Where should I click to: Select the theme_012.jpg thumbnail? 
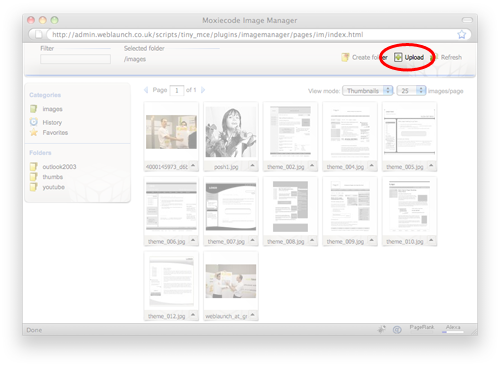pyautogui.click(x=171, y=281)
